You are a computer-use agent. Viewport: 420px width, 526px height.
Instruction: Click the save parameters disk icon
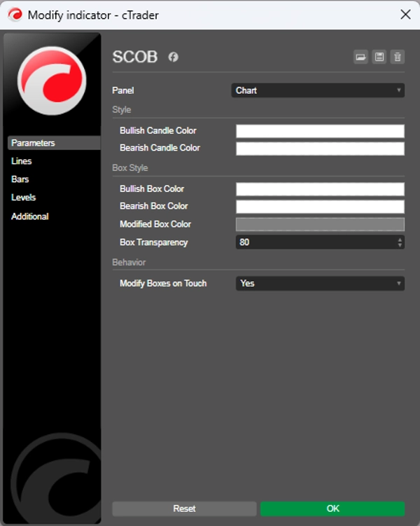[379, 57]
